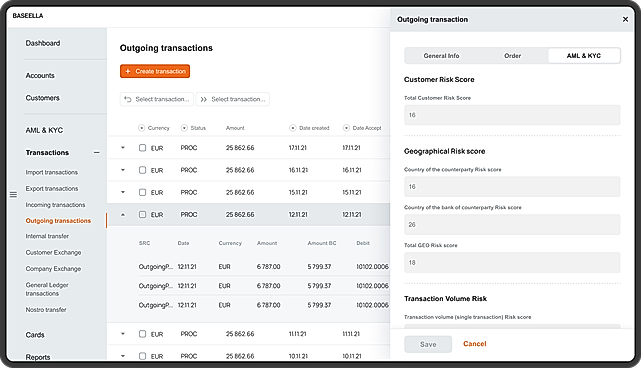Click the Save button
The image size is (641, 368).
coord(428,344)
